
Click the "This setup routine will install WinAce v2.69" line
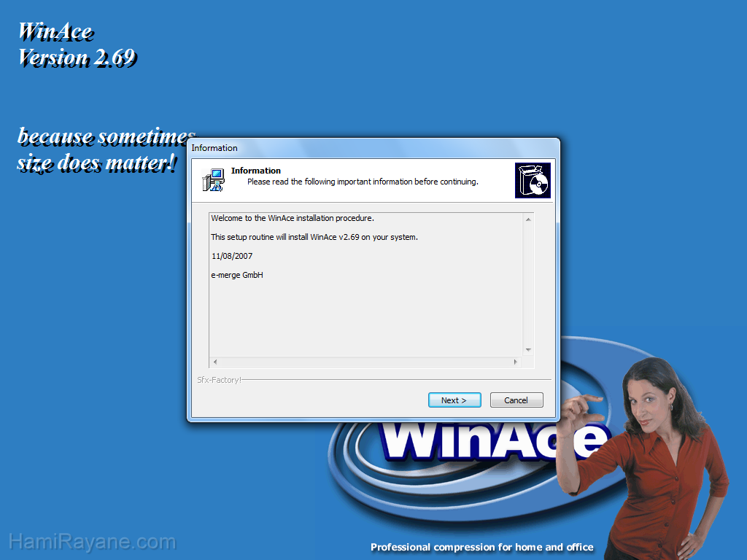point(314,237)
